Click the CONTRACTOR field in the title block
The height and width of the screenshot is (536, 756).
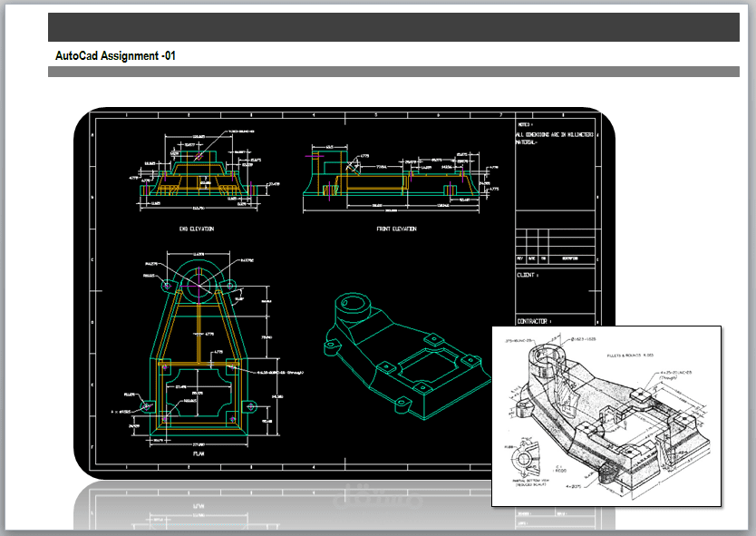point(535,321)
